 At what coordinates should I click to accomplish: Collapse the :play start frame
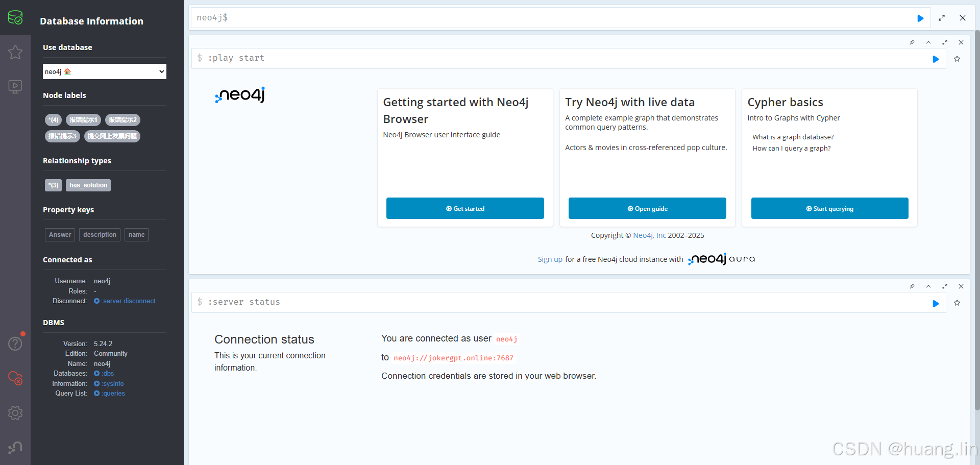[928, 42]
